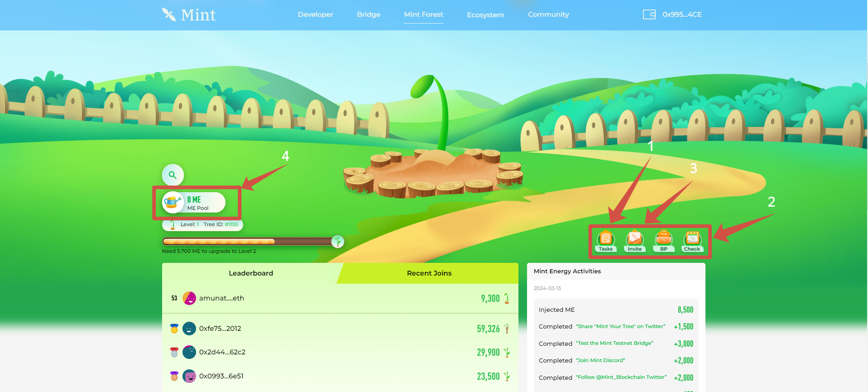The image size is (868, 392).
Task: Open the Community menu
Action: (x=548, y=15)
